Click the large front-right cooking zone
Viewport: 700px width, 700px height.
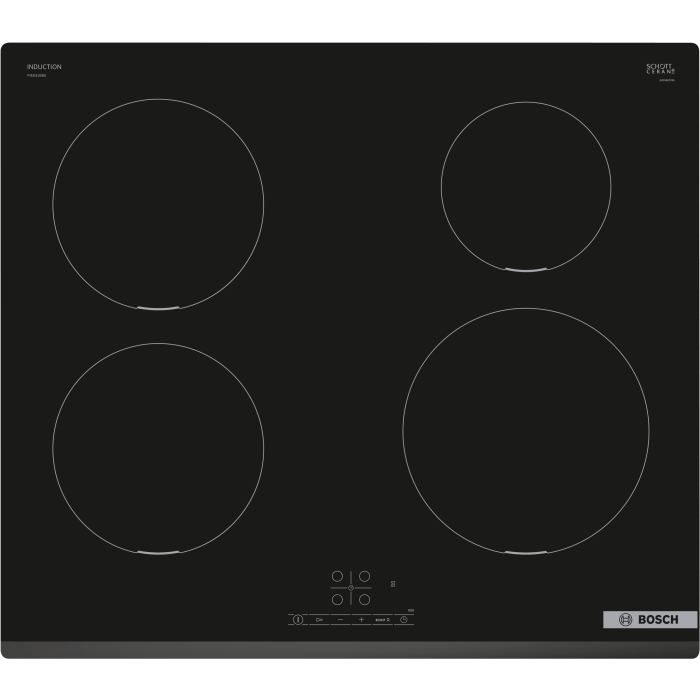coord(525,431)
